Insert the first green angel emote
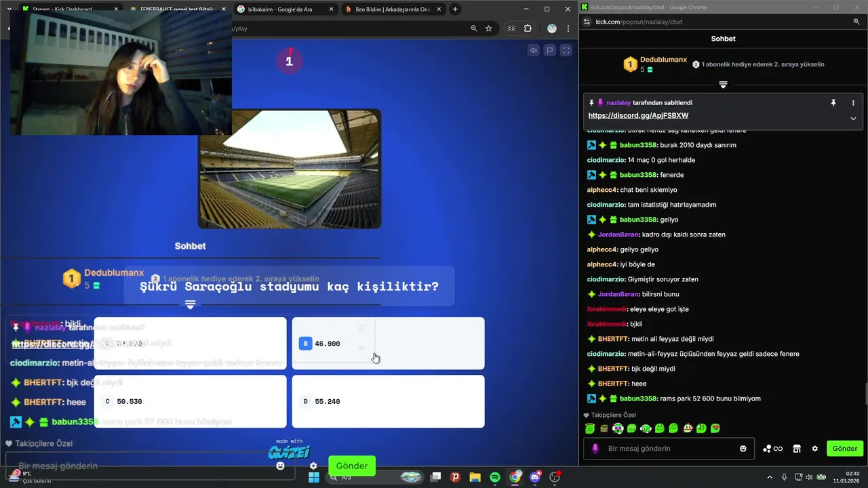Viewport: 868px width, 488px height. coord(590,428)
